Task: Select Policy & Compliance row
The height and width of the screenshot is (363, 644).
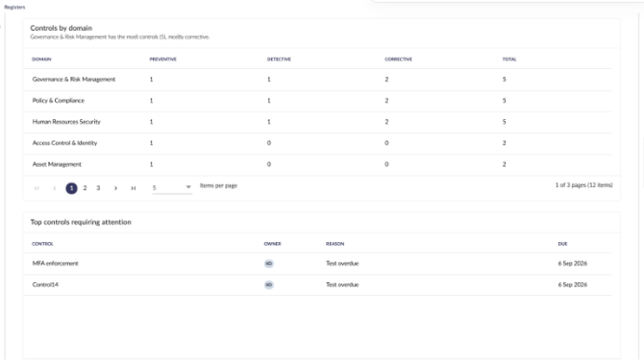Action: click(317, 101)
